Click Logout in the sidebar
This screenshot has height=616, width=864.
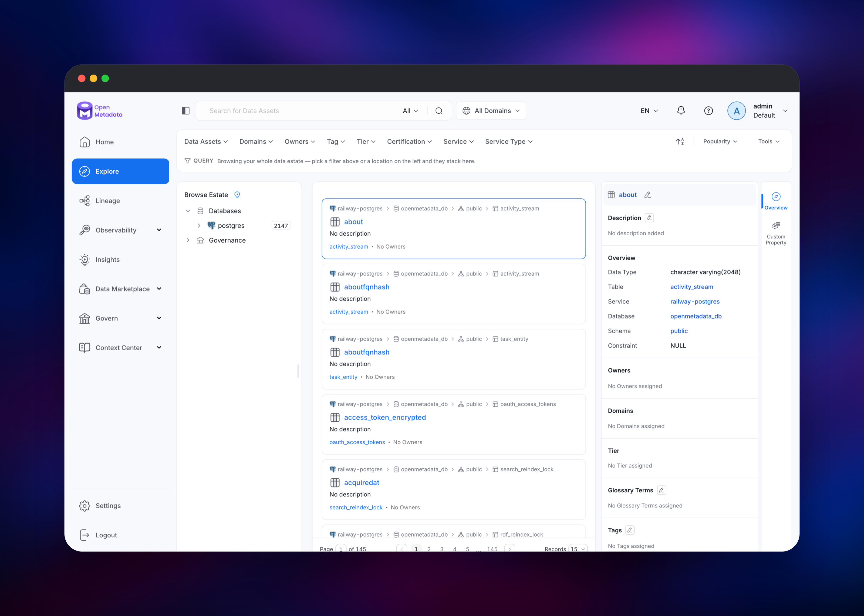pos(120,535)
